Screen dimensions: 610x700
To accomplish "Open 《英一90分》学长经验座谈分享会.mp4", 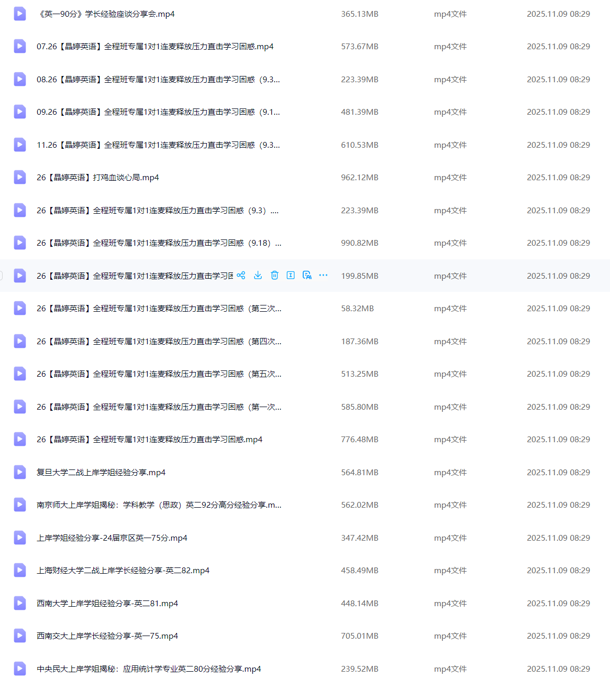I will pyautogui.click(x=106, y=14).
